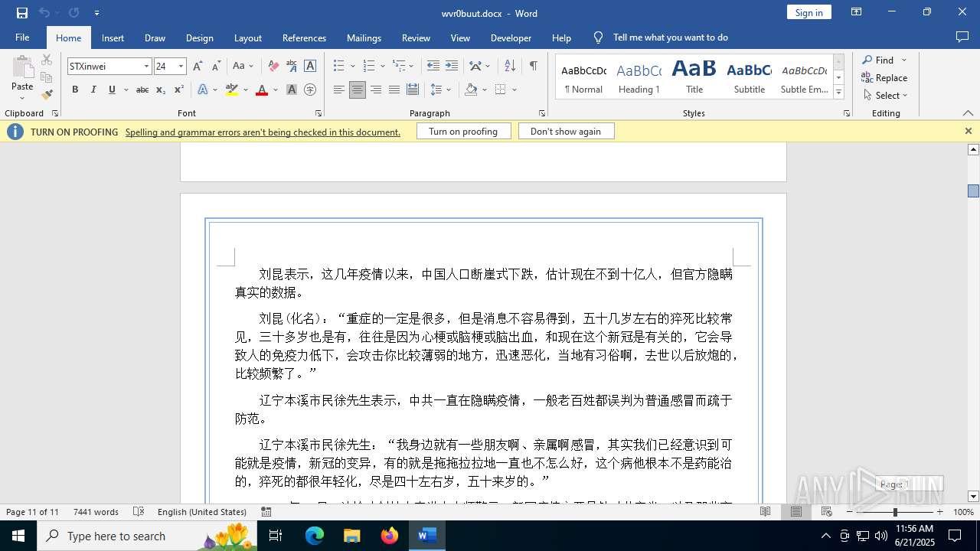
Task: Open the Text Highlight Color dropdown arrow
Action: pyautogui.click(x=246, y=90)
